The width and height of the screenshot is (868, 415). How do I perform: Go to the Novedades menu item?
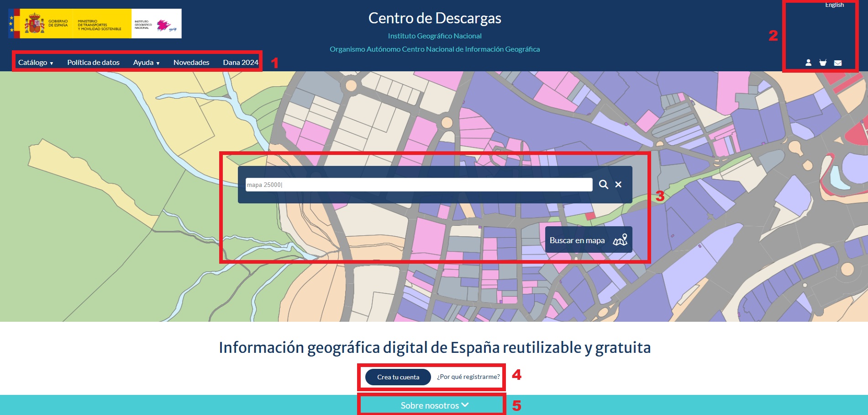[x=191, y=63]
